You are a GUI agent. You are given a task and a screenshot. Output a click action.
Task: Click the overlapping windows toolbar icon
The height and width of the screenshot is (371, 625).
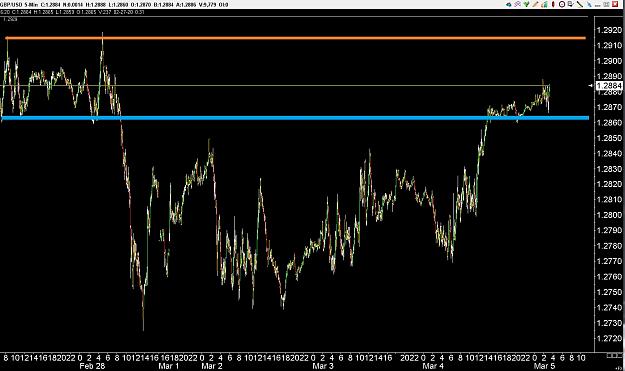tap(571, 4)
